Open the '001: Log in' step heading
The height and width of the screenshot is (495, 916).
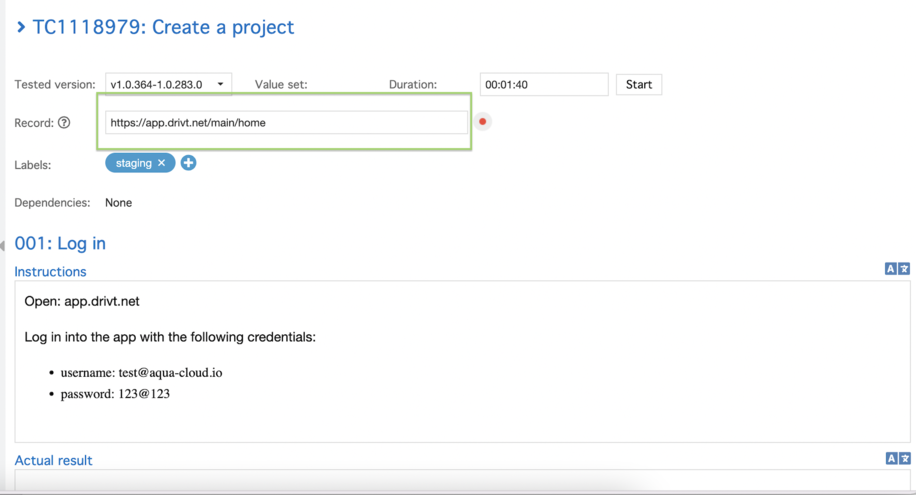click(x=60, y=243)
